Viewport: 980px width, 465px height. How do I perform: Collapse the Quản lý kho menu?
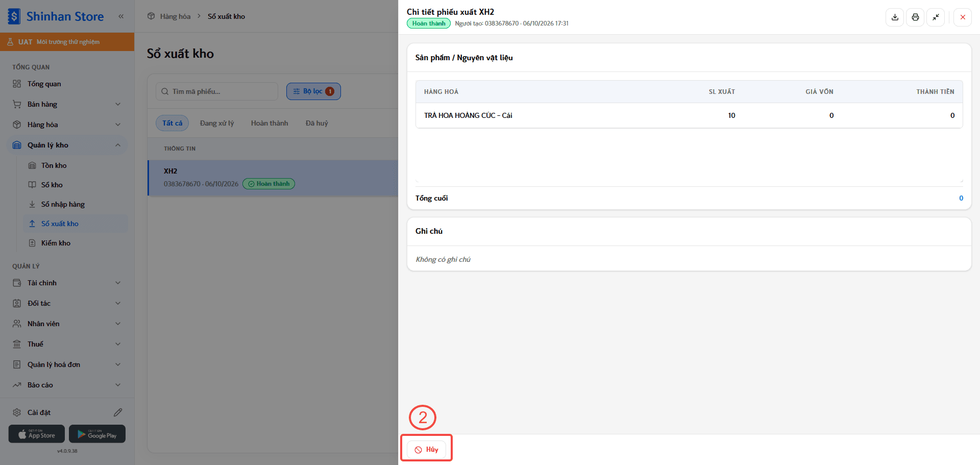point(67,145)
